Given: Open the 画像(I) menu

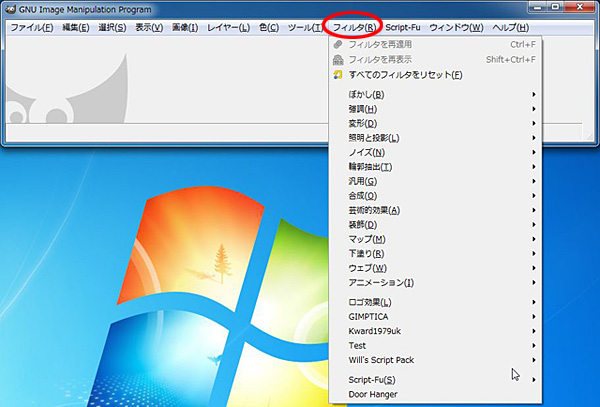Looking at the screenshot, I should (x=185, y=28).
